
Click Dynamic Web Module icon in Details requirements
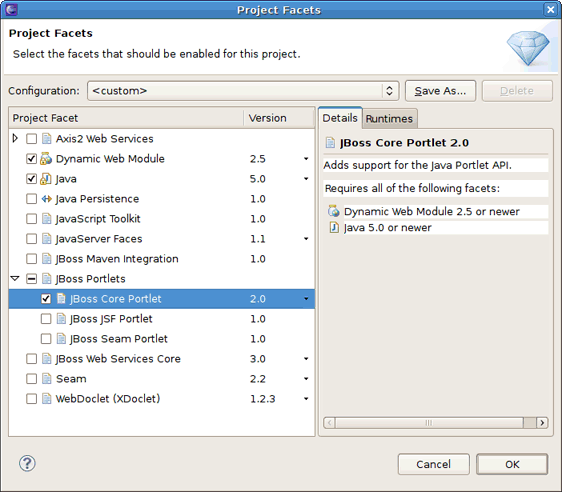(x=334, y=211)
